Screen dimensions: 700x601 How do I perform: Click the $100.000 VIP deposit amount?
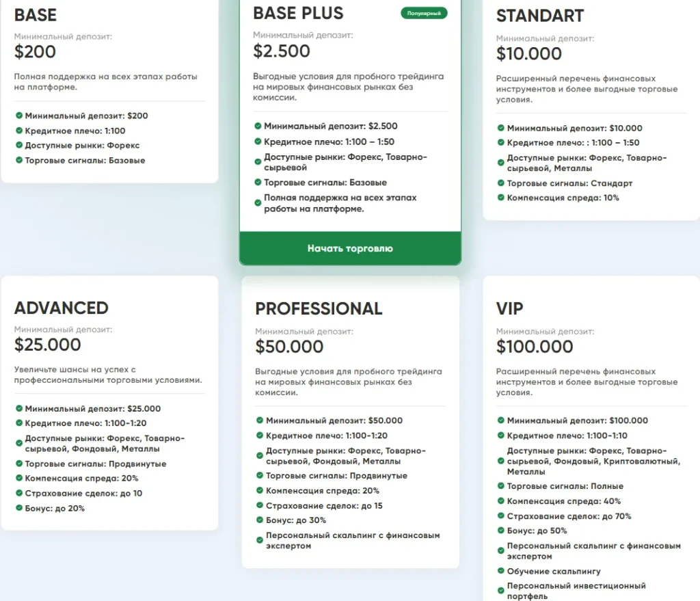click(x=535, y=347)
